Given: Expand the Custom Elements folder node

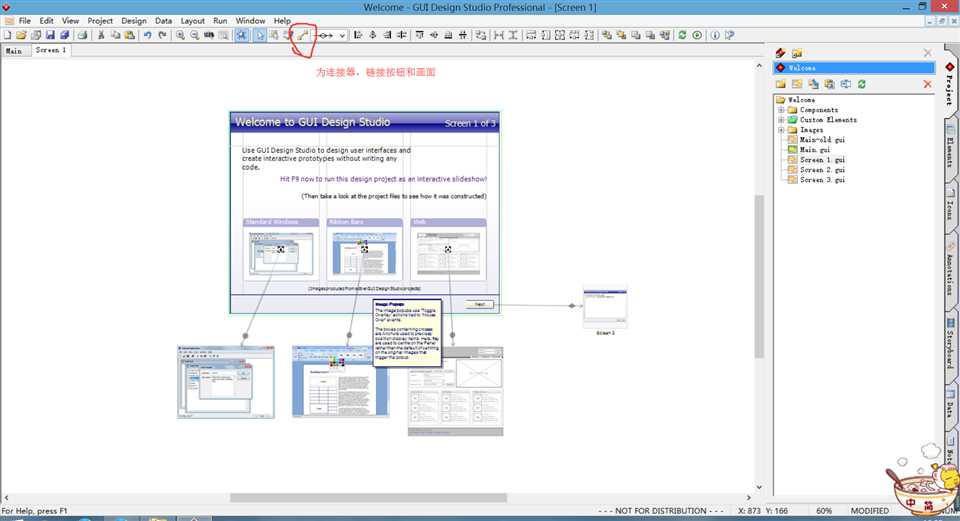Looking at the screenshot, I should tap(781, 120).
